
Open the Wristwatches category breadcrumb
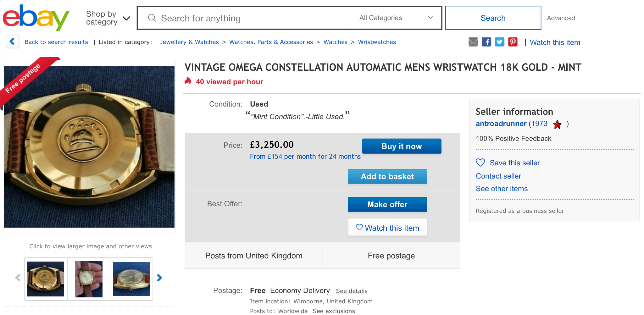[x=377, y=42]
